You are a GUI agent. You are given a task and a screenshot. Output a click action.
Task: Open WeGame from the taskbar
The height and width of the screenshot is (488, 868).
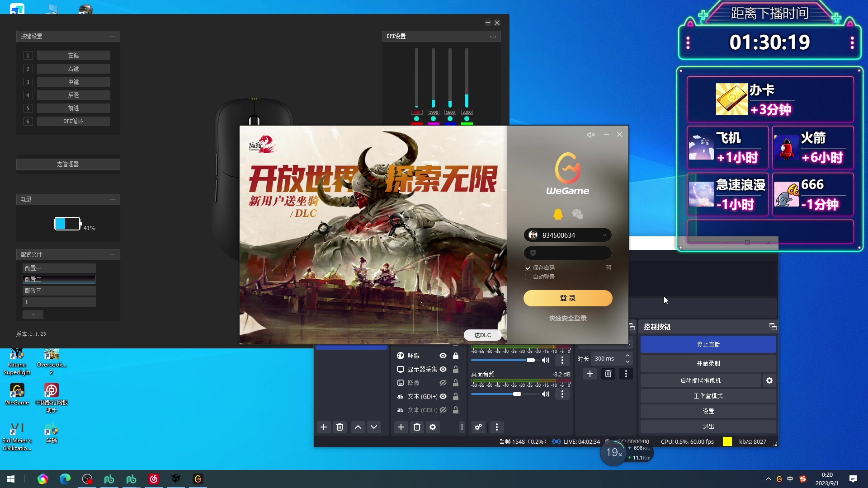198,479
